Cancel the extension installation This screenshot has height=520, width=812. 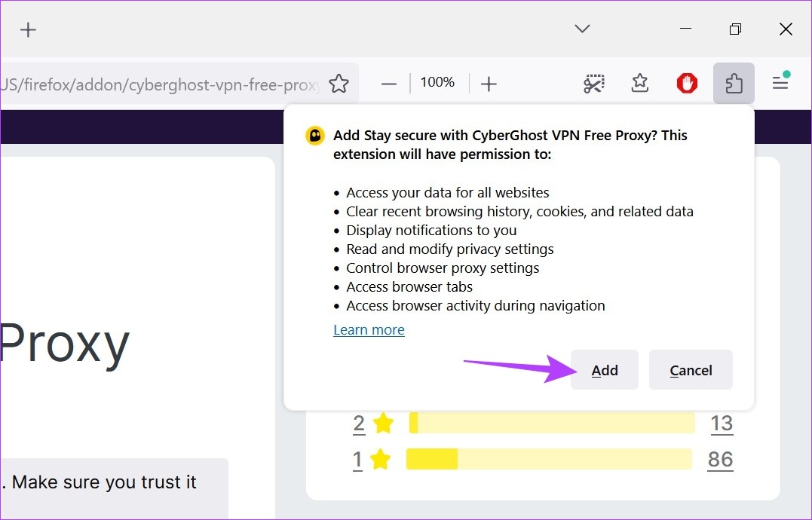pos(690,370)
